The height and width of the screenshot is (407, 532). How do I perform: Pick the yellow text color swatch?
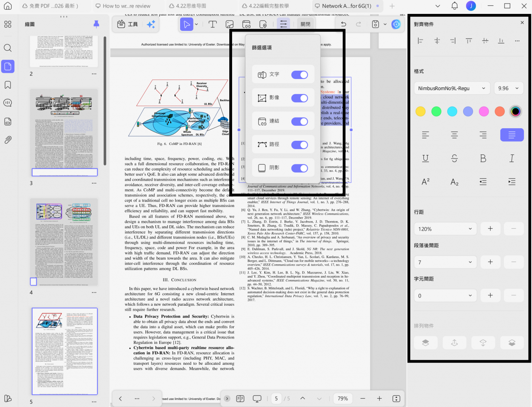tap(420, 111)
